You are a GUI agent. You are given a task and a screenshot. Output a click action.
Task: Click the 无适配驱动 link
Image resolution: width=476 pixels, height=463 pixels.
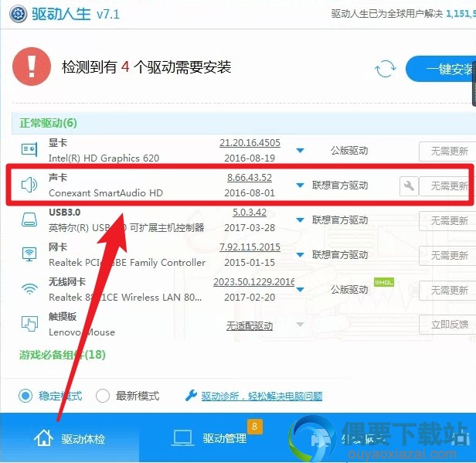[x=250, y=326]
